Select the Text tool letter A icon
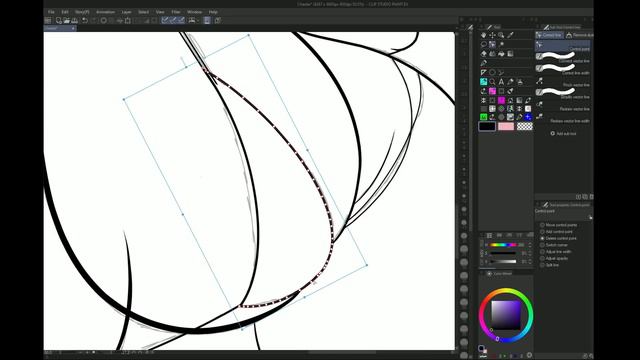640x360 pixels. pyautogui.click(x=501, y=82)
